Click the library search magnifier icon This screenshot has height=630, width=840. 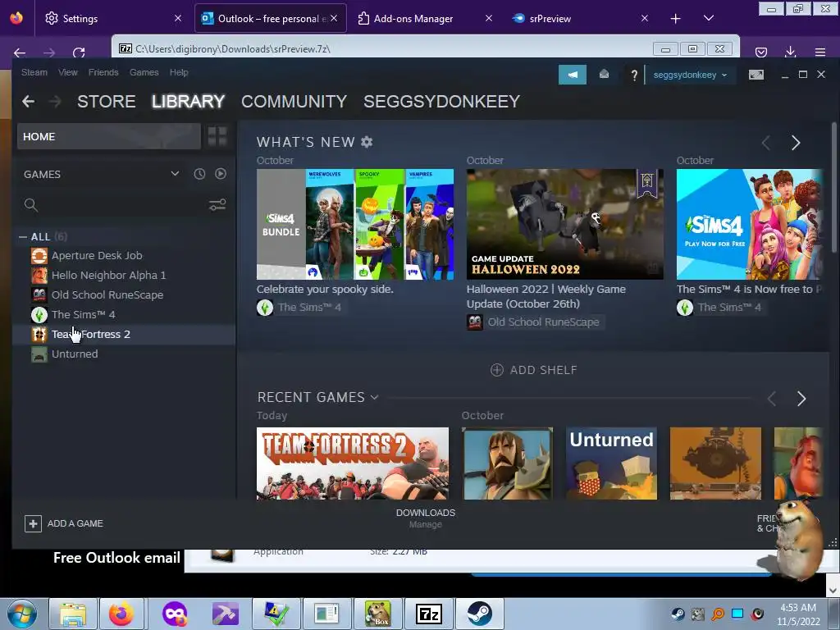(31, 204)
